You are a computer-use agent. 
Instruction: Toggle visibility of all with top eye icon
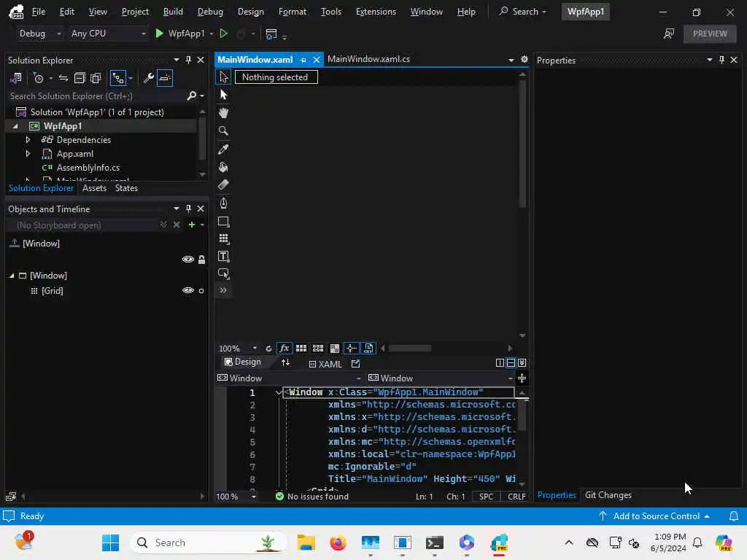point(188,260)
